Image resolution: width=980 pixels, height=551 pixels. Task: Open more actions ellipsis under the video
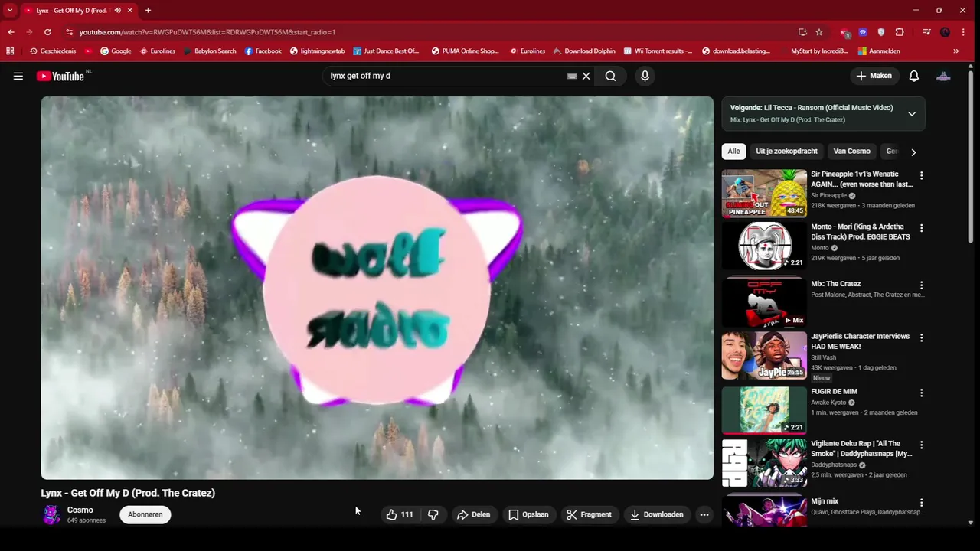point(704,514)
